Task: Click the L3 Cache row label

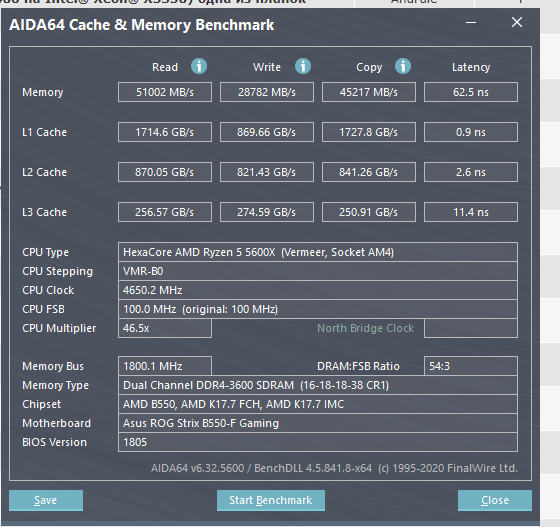Action: click(44, 212)
